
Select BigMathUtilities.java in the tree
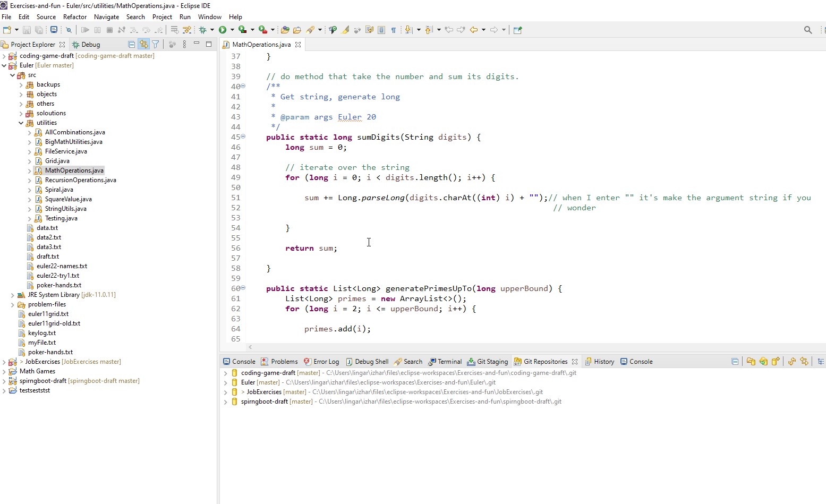(x=73, y=142)
